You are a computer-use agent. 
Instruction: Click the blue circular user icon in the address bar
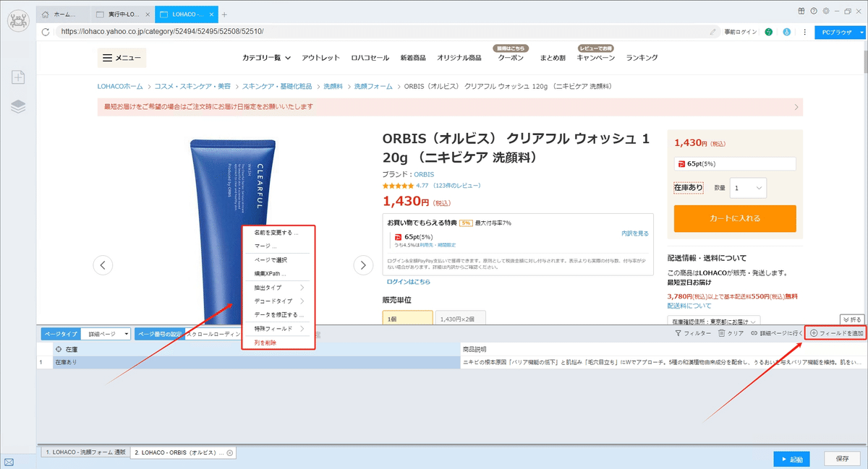786,32
